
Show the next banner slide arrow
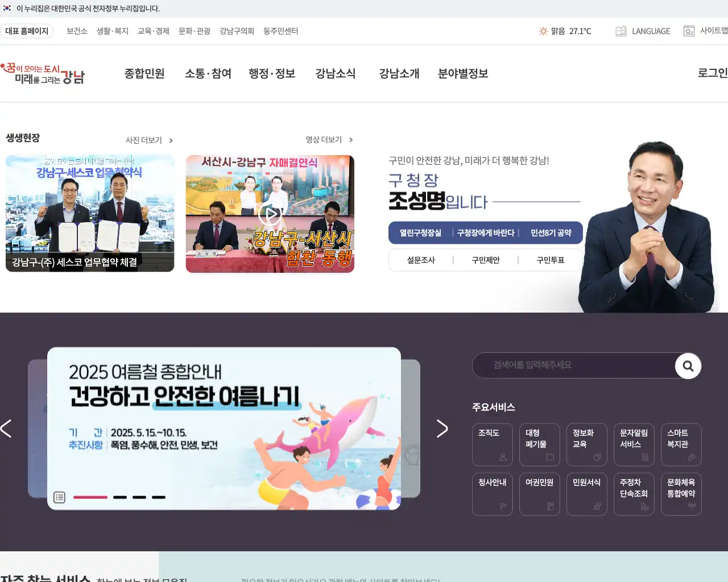point(442,429)
